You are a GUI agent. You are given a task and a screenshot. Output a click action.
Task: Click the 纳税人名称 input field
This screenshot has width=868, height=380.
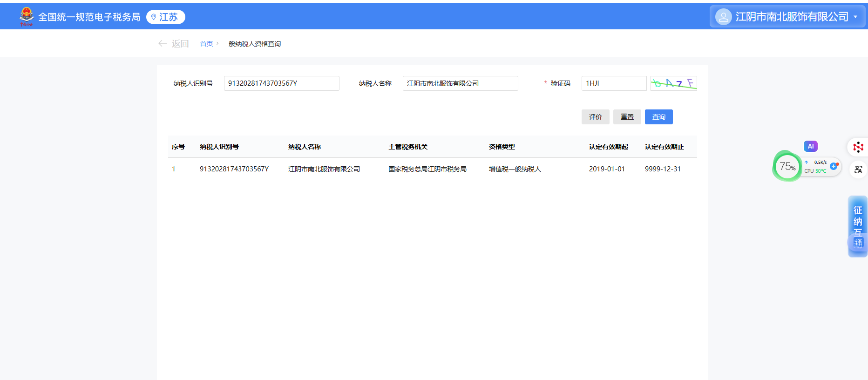click(460, 83)
